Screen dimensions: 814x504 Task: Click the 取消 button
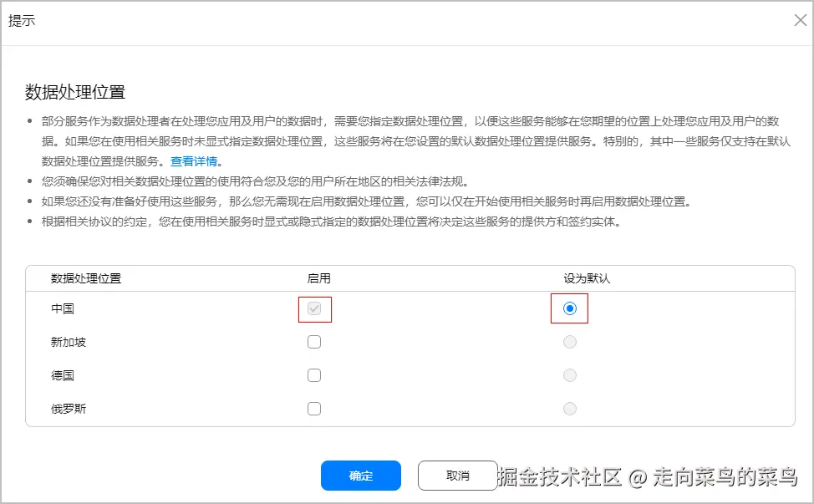coord(455,475)
